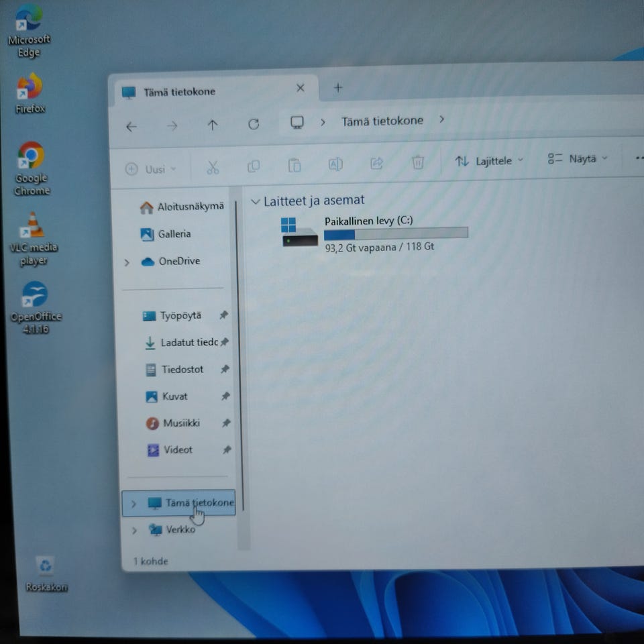Click the C: drive storage usage bar
Viewport: 644px width, 644px height.
click(396, 233)
